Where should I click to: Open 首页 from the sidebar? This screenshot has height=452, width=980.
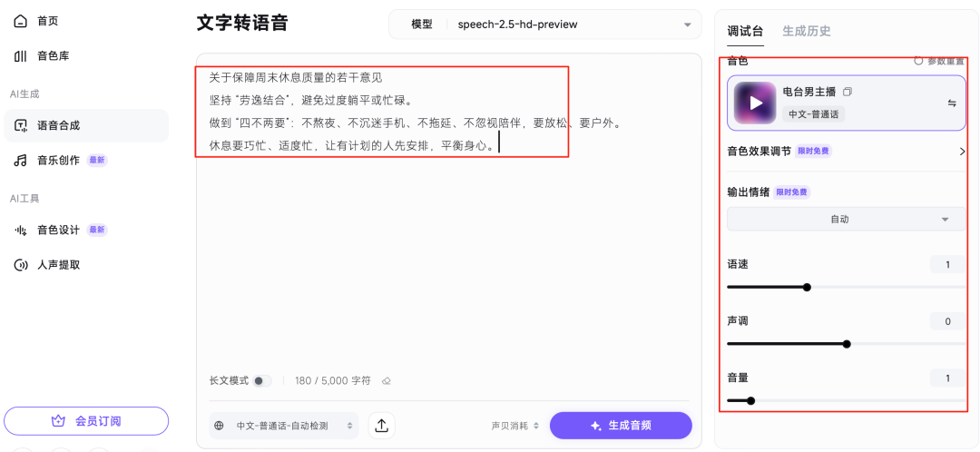(47, 21)
